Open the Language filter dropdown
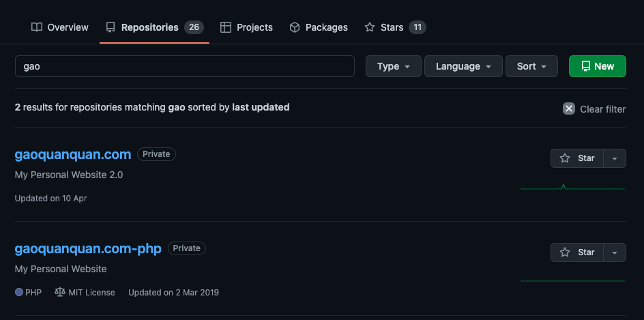Screen dimensions: 644x320 (463, 66)
